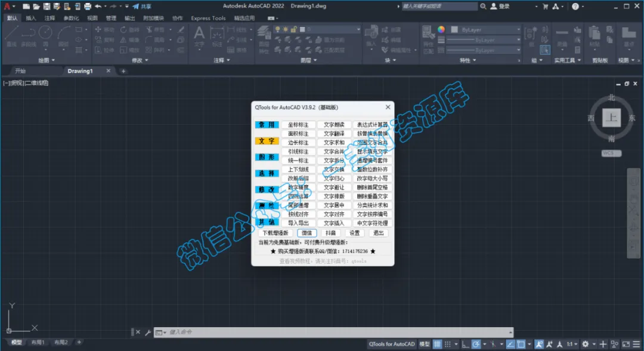Click the 退出 button in QTools dialog
The height and width of the screenshot is (351, 644).
coord(378,233)
